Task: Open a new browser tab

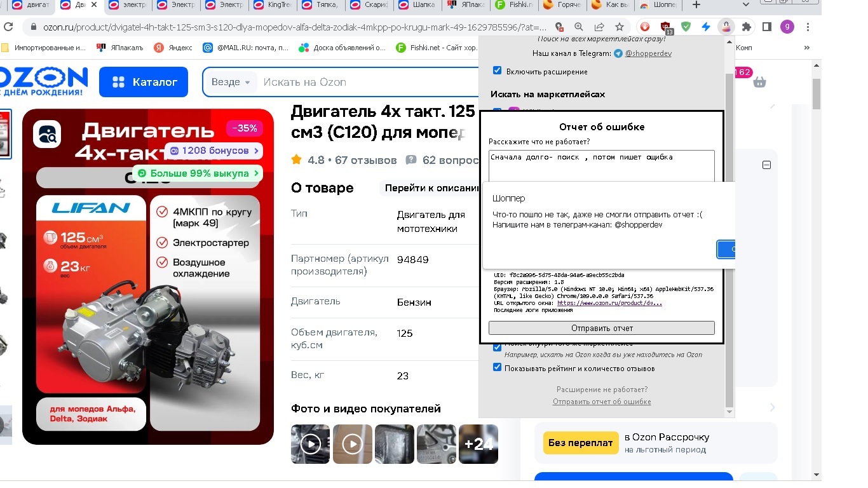Action: (x=696, y=5)
